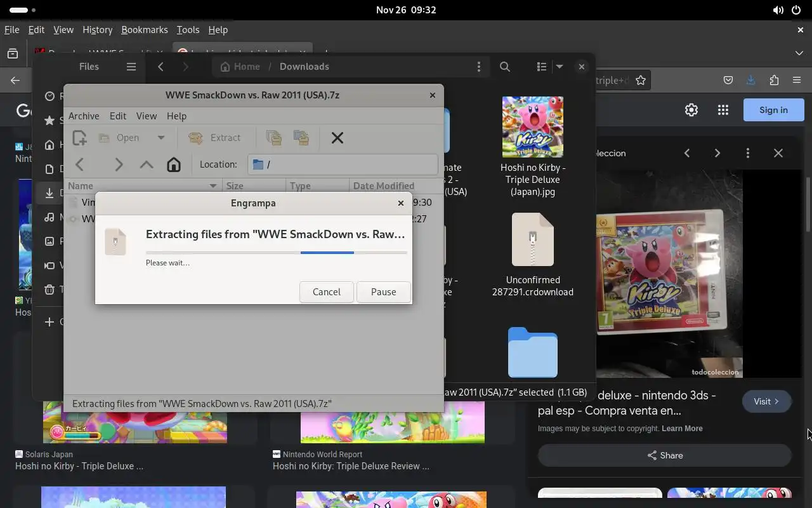Click the stop operation X icon in Engrampa
The width and height of the screenshot is (812, 508).
(x=337, y=138)
